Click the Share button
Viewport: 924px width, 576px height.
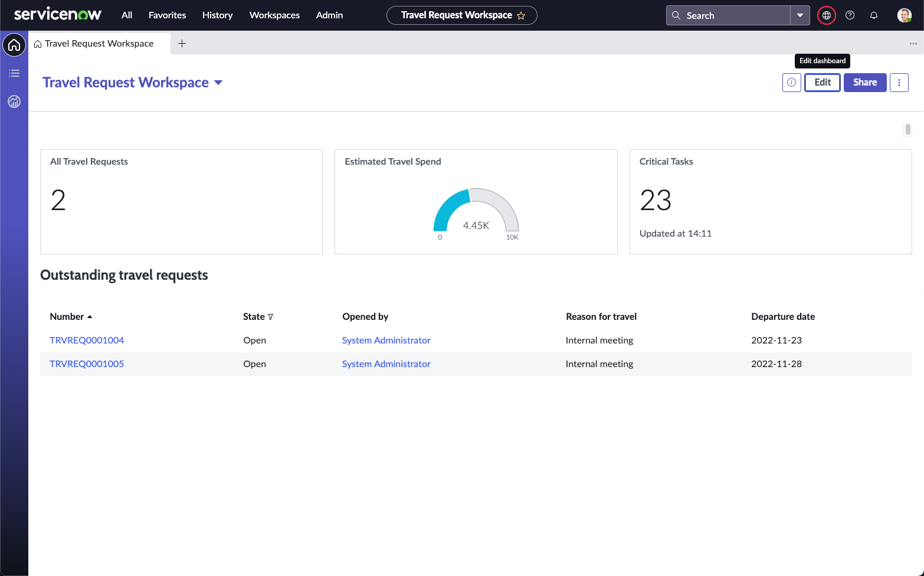(865, 83)
